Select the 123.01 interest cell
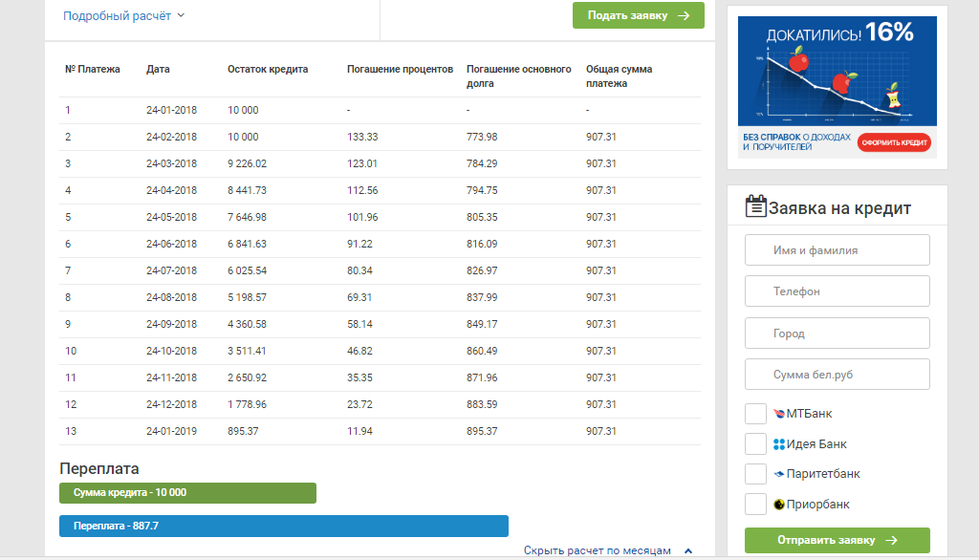The width and height of the screenshot is (979, 560). pos(362,163)
